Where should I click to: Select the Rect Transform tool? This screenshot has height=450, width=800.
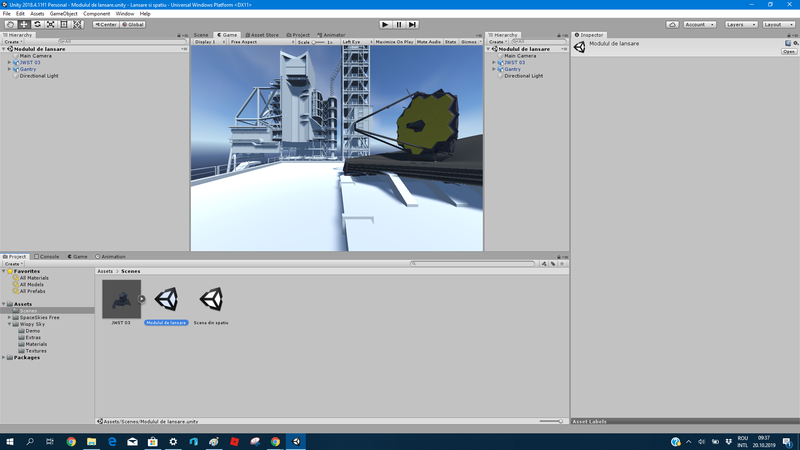point(65,24)
